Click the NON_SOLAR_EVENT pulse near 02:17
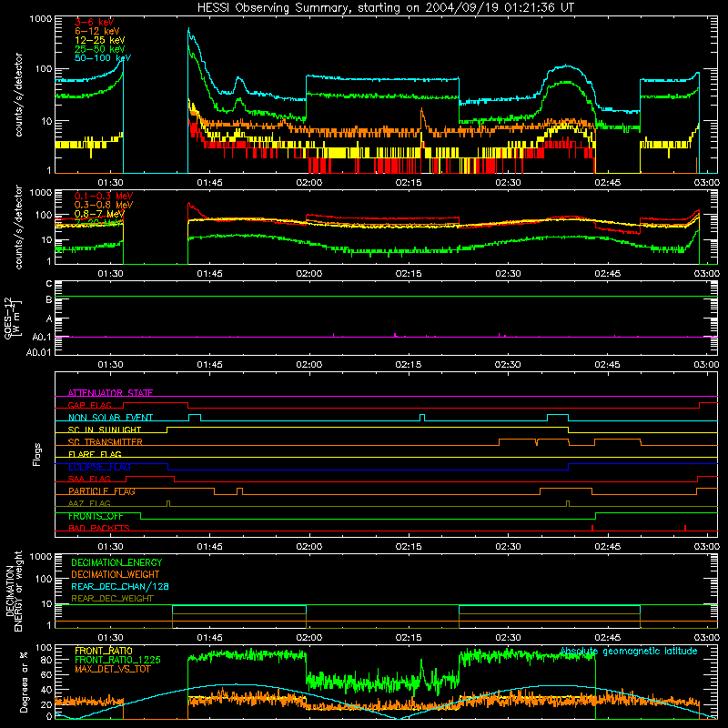The image size is (728, 728). [x=422, y=418]
